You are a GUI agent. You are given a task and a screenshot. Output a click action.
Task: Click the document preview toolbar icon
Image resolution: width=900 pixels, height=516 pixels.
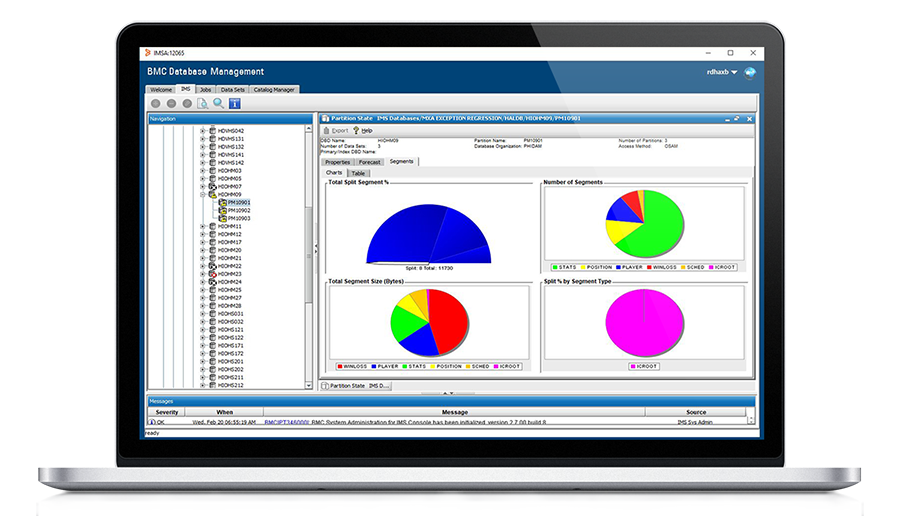tap(203, 103)
